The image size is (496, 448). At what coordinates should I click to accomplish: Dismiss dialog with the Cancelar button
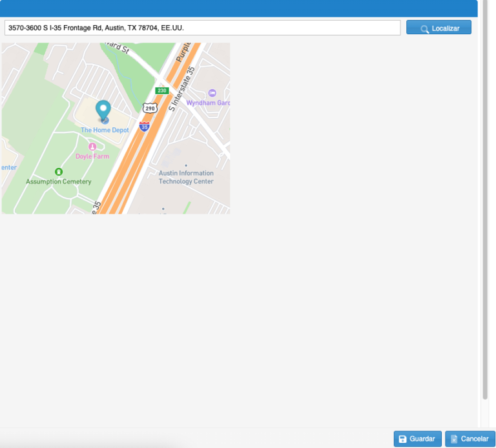470,439
